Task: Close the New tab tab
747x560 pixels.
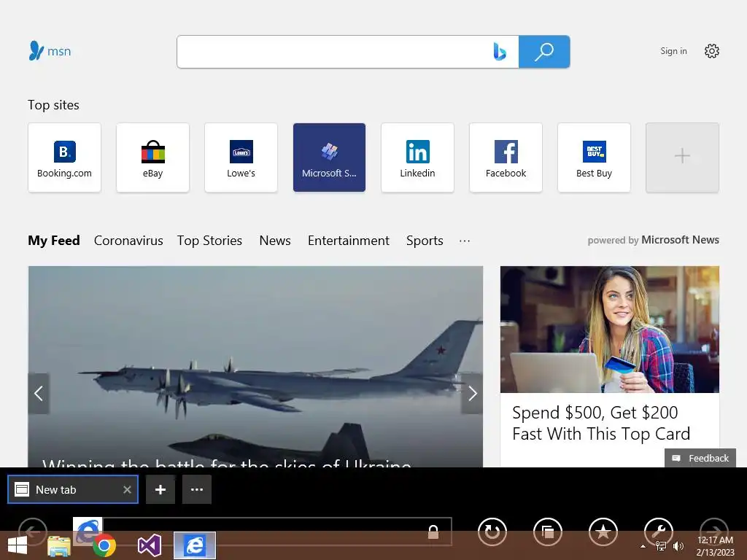Action: (x=127, y=489)
